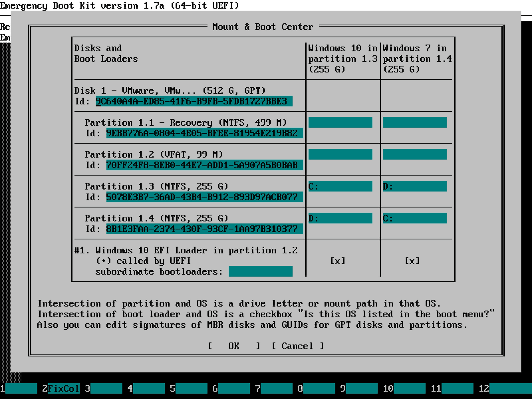The image size is (532, 399).
Task: Select Windows 7 drive letter D: for partition 1.3
Action: [415, 187]
